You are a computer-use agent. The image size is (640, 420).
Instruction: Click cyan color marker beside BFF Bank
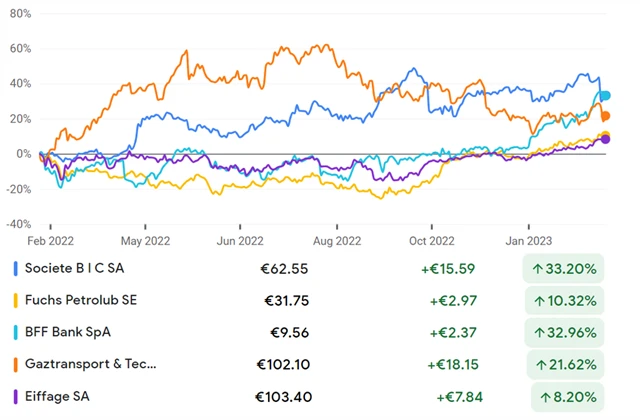click(14, 332)
